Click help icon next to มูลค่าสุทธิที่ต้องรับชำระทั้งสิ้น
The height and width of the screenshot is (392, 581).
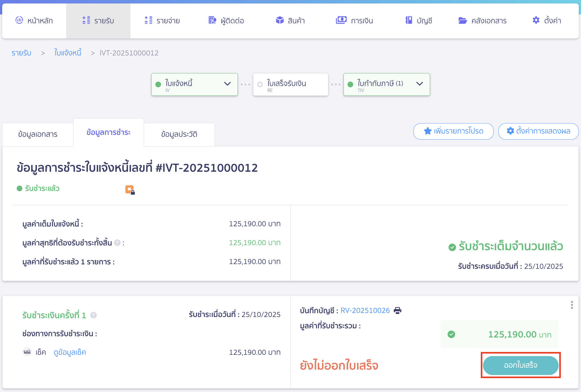[117, 243]
